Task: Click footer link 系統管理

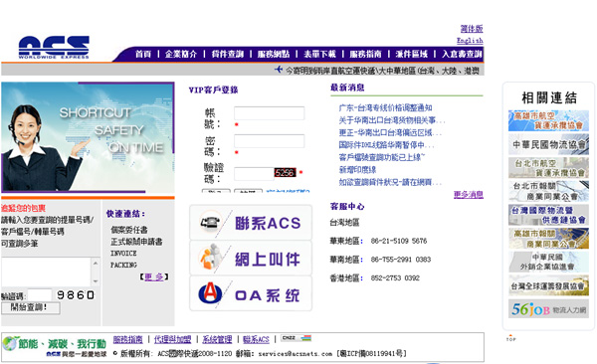Action: tap(217, 339)
